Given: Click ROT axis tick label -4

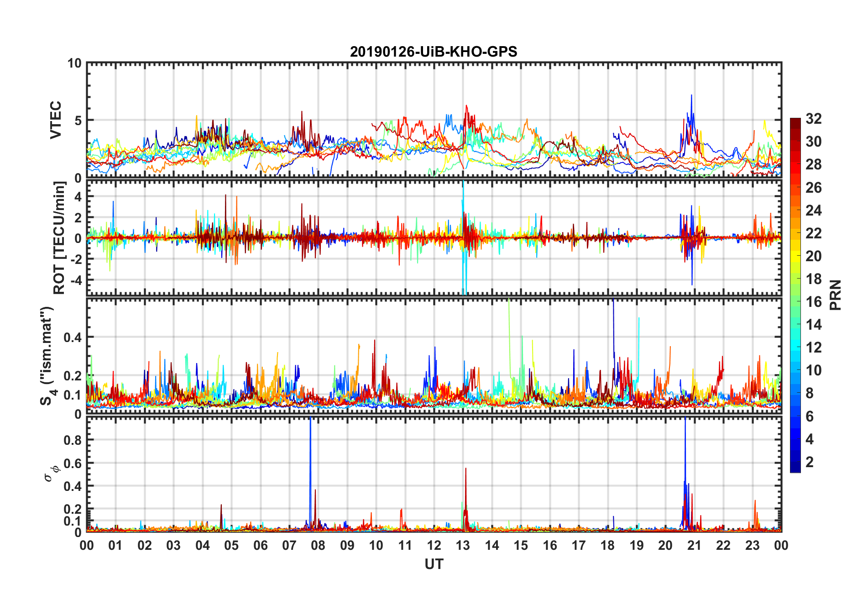Looking at the screenshot, I should pyautogui.click(x=77, y=279).
